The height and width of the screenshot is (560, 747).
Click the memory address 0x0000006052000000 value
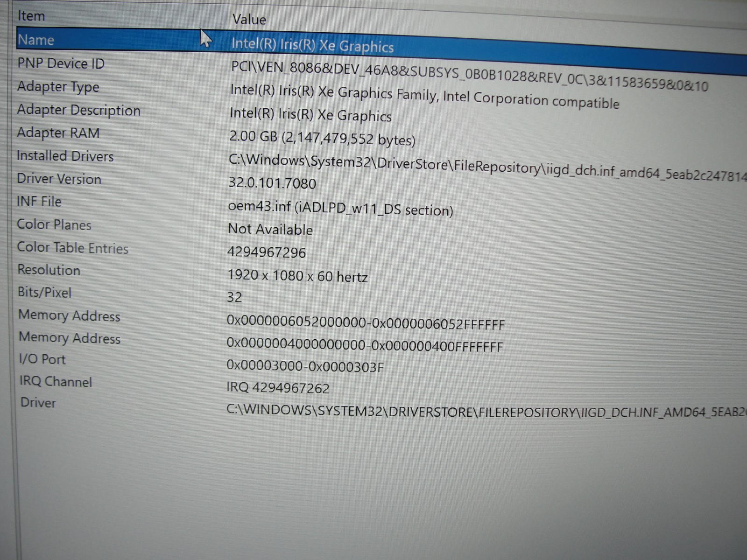[366, 322]
